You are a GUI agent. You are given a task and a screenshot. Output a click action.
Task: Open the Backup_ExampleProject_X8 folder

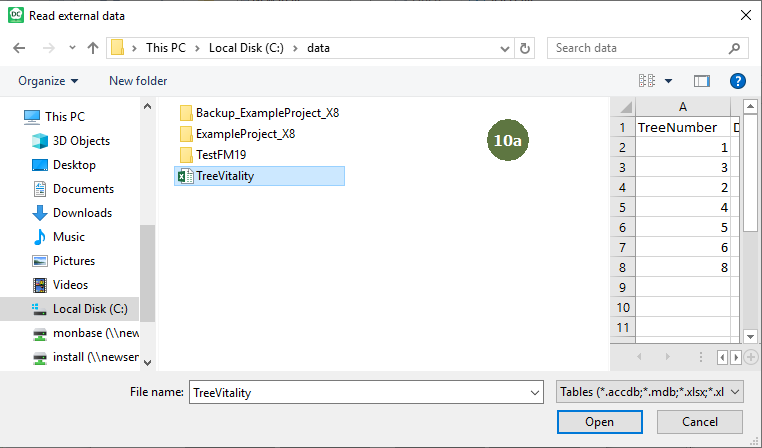(x=266, y=113)
